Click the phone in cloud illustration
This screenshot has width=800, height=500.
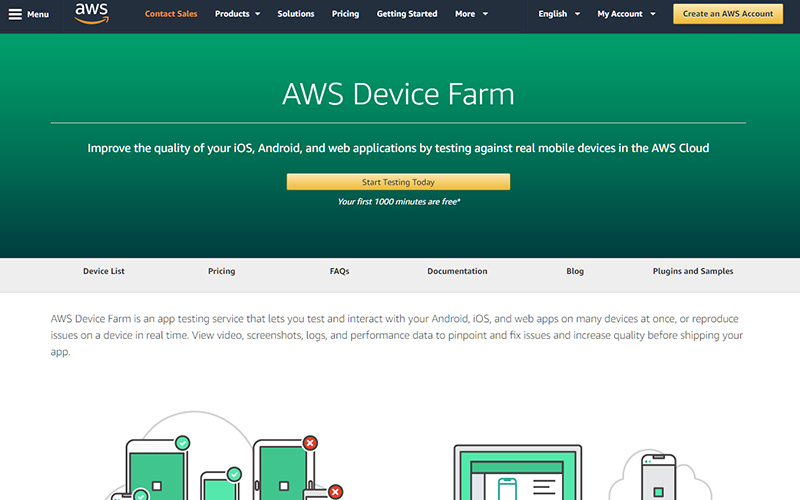[659, 476]
